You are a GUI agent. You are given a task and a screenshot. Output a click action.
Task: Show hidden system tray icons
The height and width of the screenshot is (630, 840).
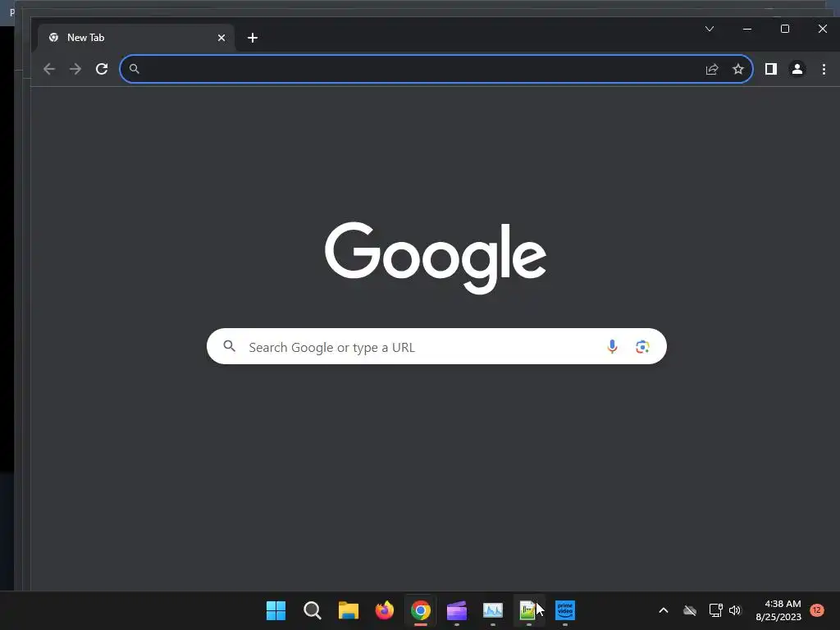pos(663,610)
